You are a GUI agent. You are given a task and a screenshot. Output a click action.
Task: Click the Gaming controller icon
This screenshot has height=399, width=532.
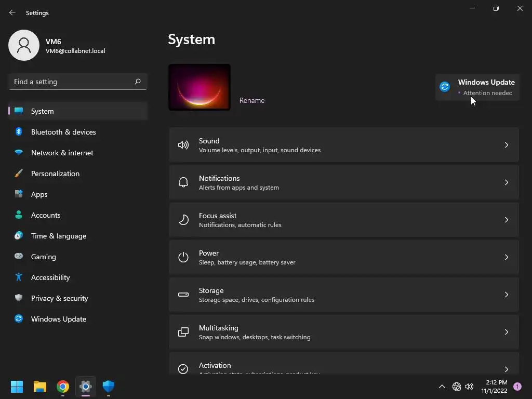pos(19,256)
